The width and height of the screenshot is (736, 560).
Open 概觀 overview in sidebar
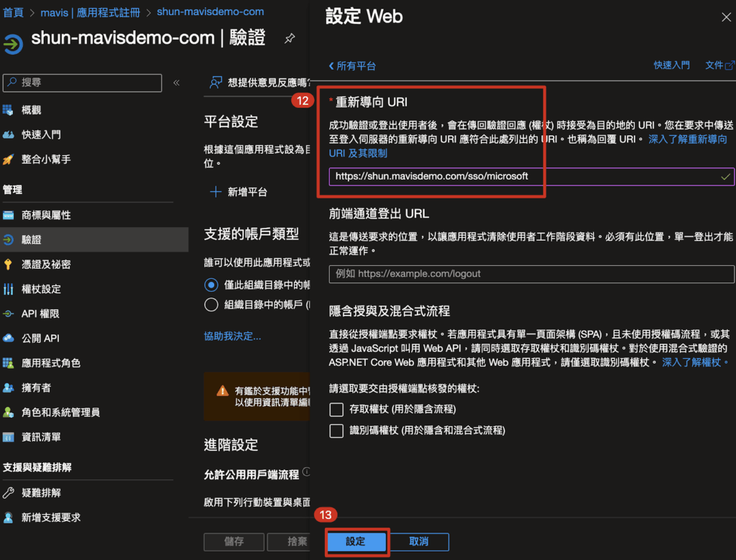tap(31, 110)
